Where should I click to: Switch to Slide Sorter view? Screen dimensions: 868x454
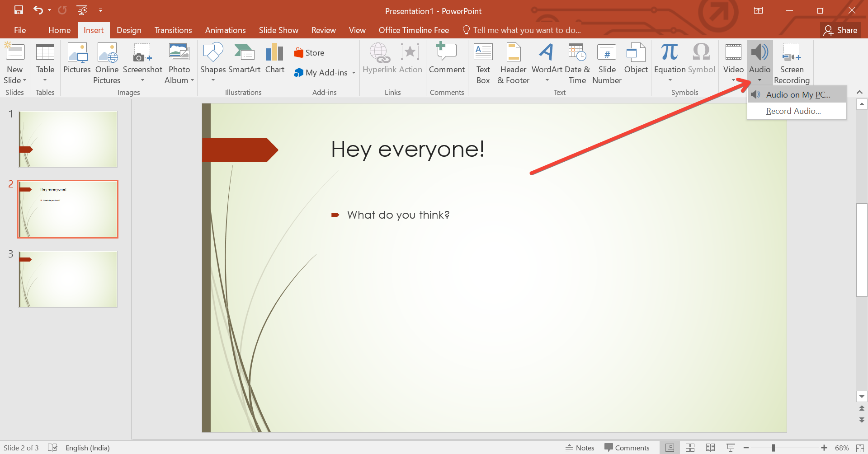pyautogui.click(x=690, y=448)
